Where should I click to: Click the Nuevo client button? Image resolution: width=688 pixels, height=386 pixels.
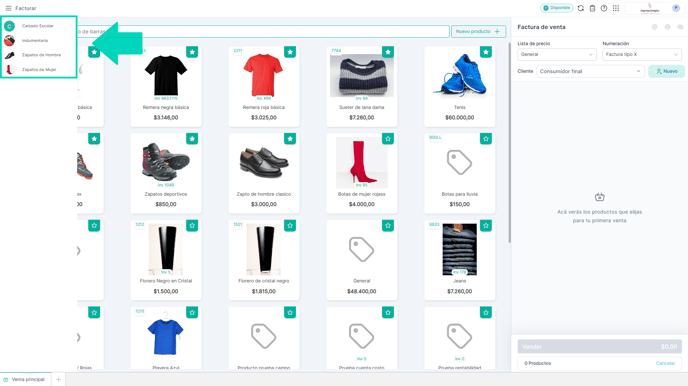pyautogui.click(x=666, y=71)
